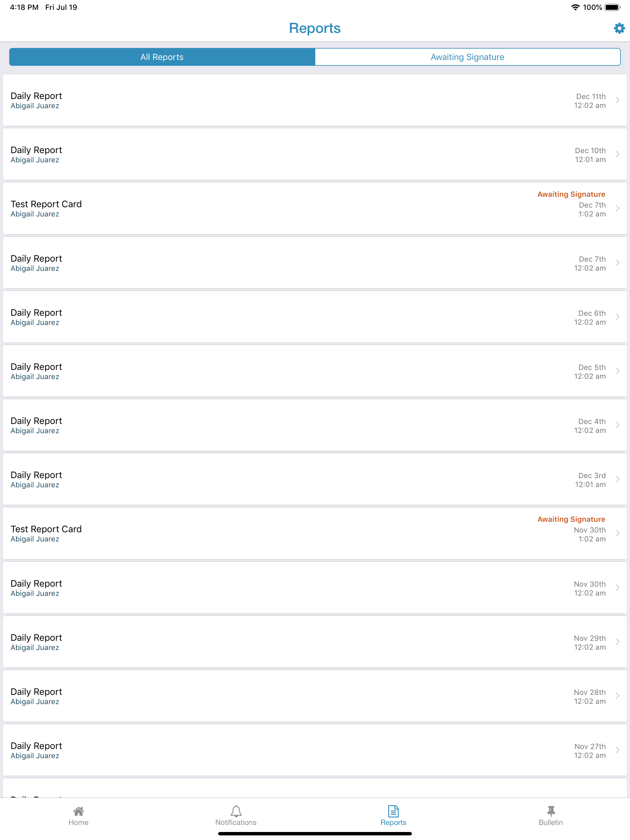Open the Nov 28th Daily Report row
The width and height of the screenshot is (630, 840).
pos(315,696)
